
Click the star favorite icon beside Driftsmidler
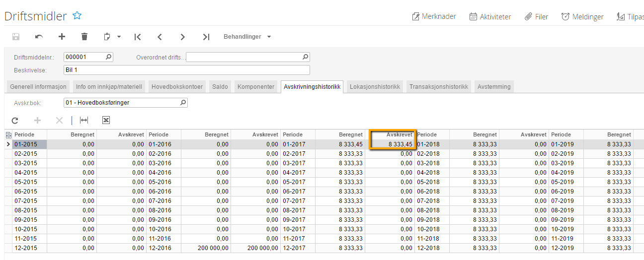tap(77, 16)
